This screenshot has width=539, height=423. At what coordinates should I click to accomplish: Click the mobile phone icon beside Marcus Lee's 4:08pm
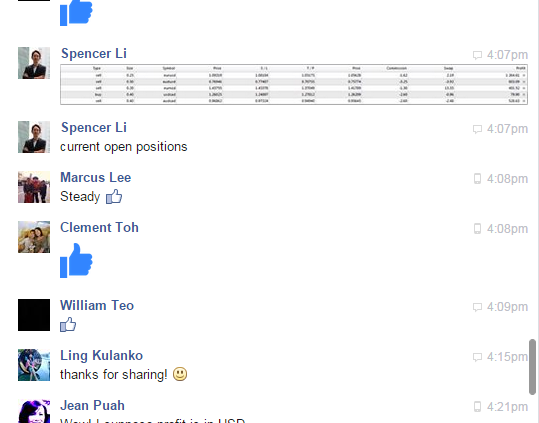(477, 179)
